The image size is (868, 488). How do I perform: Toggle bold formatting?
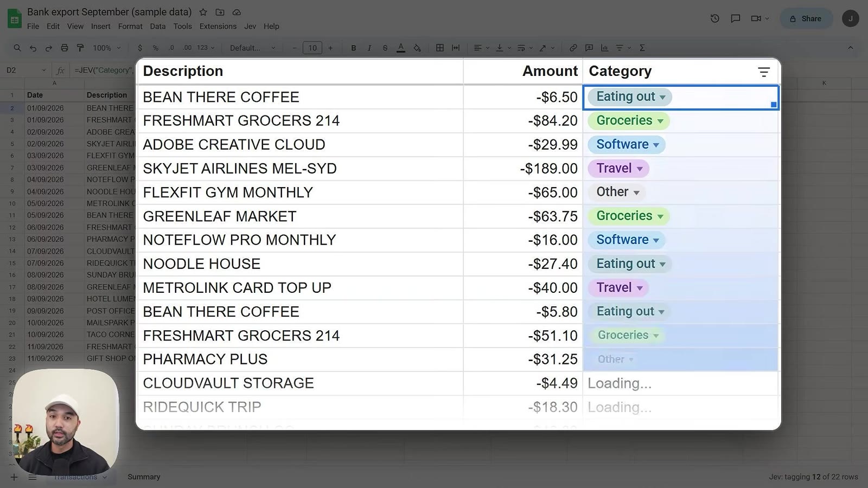point(354,48)
